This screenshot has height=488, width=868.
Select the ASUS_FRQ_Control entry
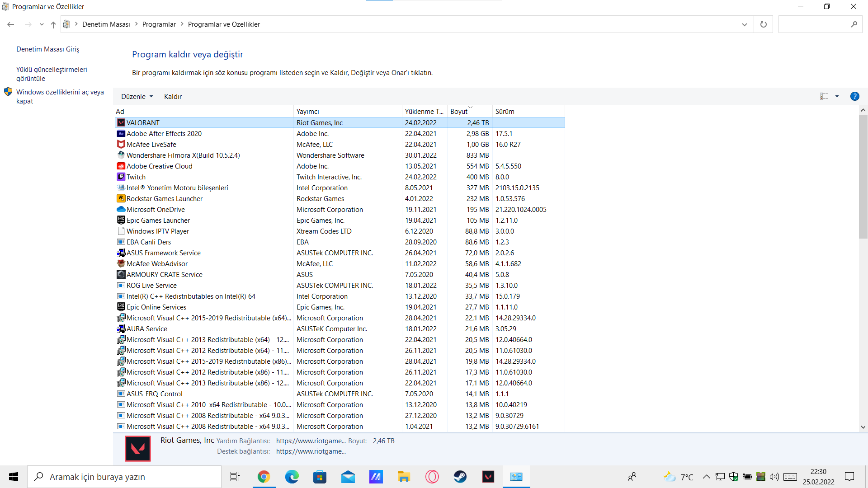click(x=340, y=394)
